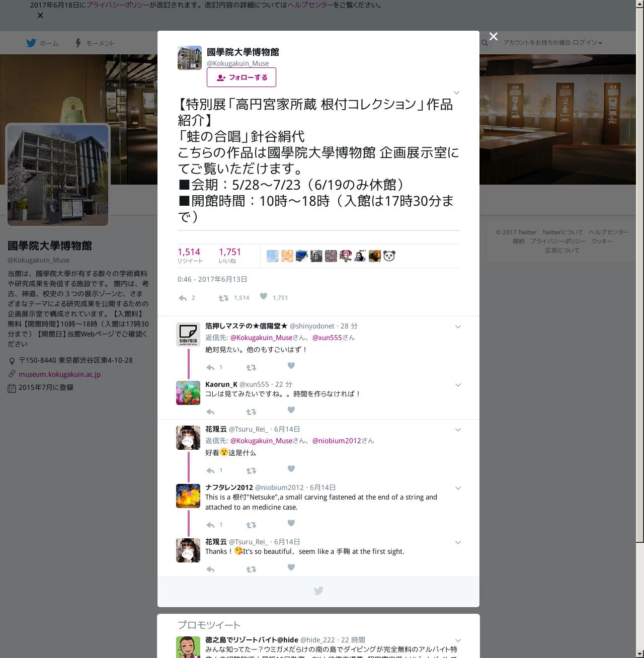Open 広告について footer link
Image resolution: width=644 pixels, height=658 pixels.
562,251
